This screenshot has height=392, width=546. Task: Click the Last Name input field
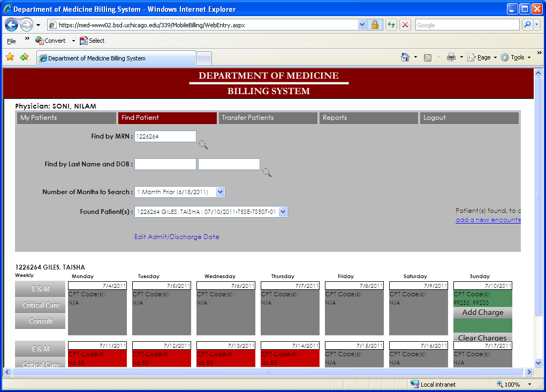point(165,164)
